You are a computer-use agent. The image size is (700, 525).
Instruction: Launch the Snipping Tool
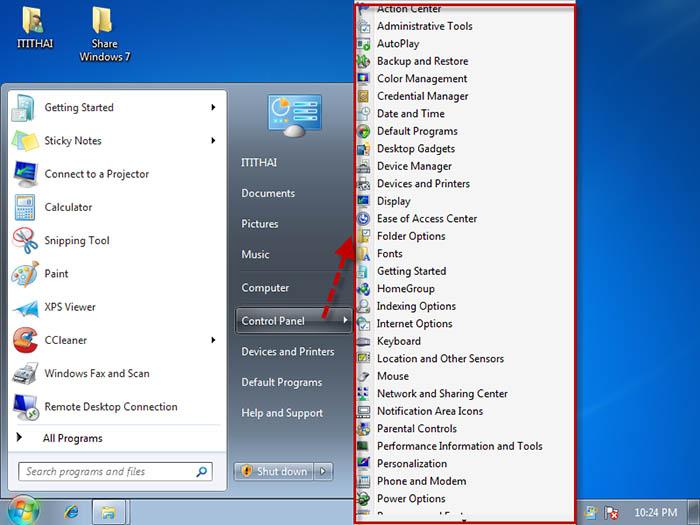[77, 241]
